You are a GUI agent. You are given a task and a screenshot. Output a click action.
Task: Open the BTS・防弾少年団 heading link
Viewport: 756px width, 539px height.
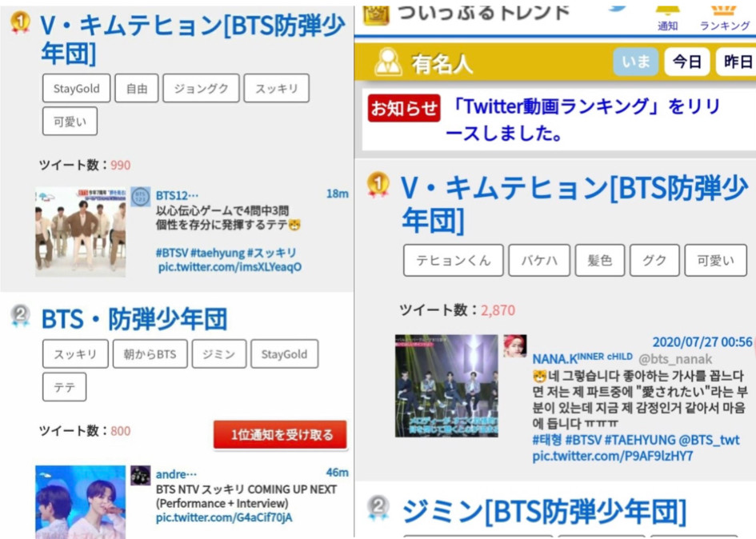134,318
